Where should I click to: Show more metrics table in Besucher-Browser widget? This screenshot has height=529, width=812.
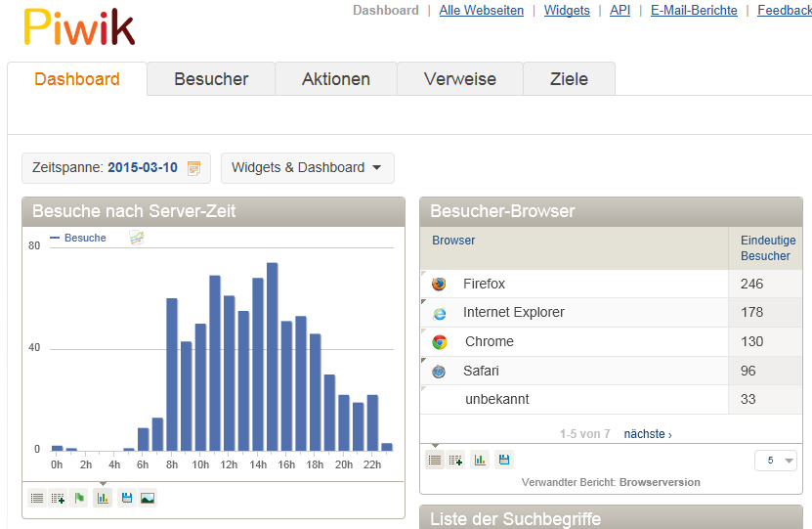[455, 461]
